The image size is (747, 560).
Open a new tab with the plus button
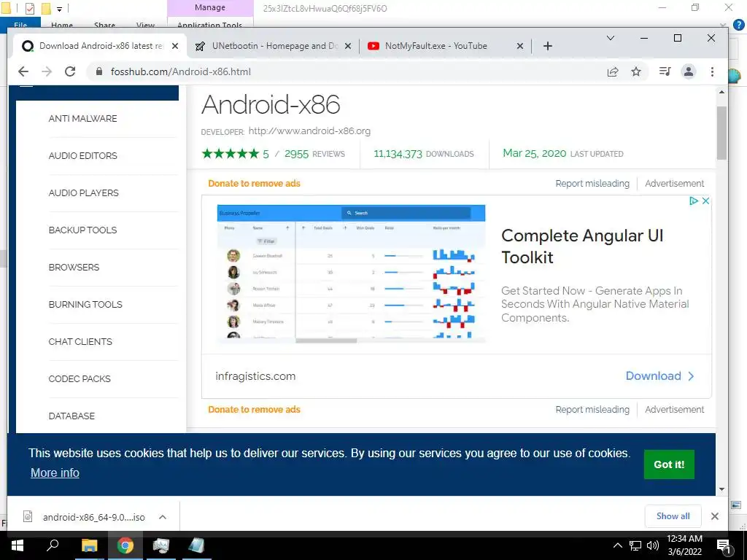pos(547,46)
